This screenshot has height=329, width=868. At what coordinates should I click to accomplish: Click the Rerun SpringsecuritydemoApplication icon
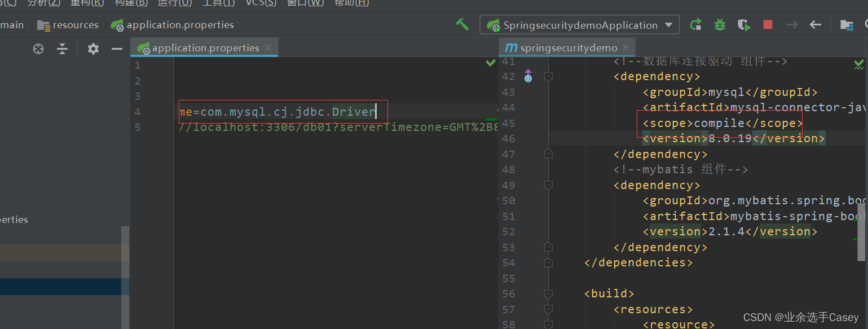click(x=696, y=25)
